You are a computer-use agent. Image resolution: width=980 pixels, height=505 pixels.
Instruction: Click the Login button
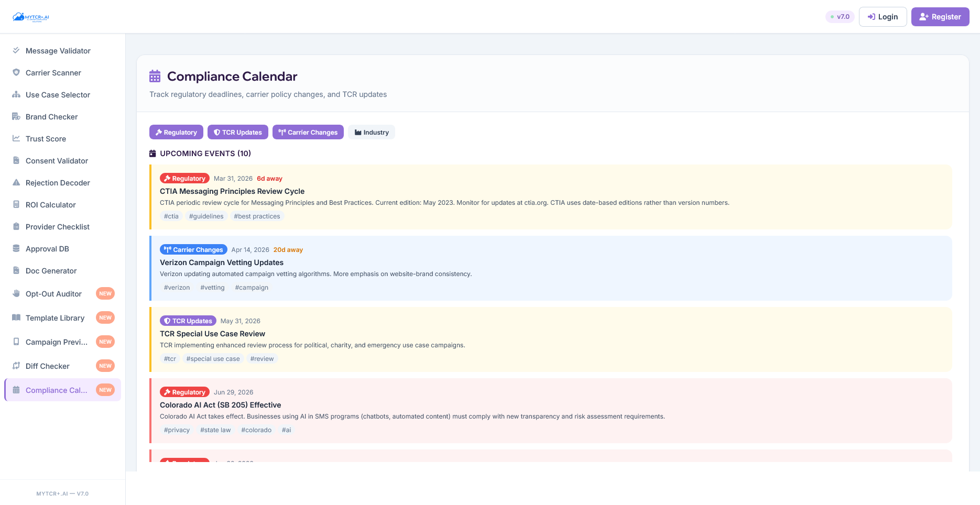click(x=883, y=16)
